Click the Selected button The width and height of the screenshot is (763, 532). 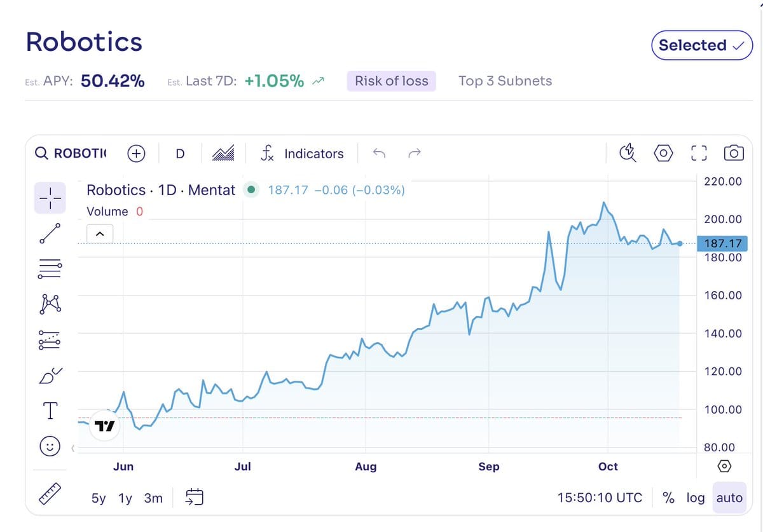pyautogui.click(x=702, y=45)
